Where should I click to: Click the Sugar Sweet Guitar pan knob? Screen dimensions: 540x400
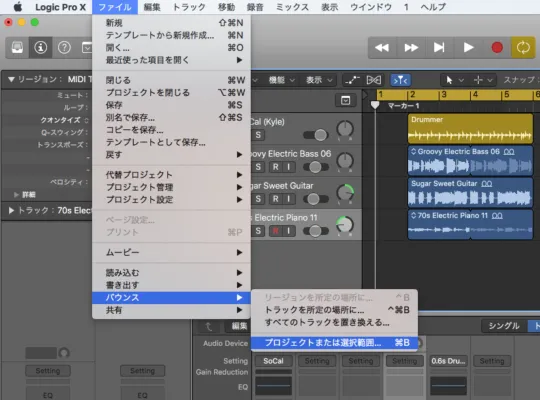345,193
